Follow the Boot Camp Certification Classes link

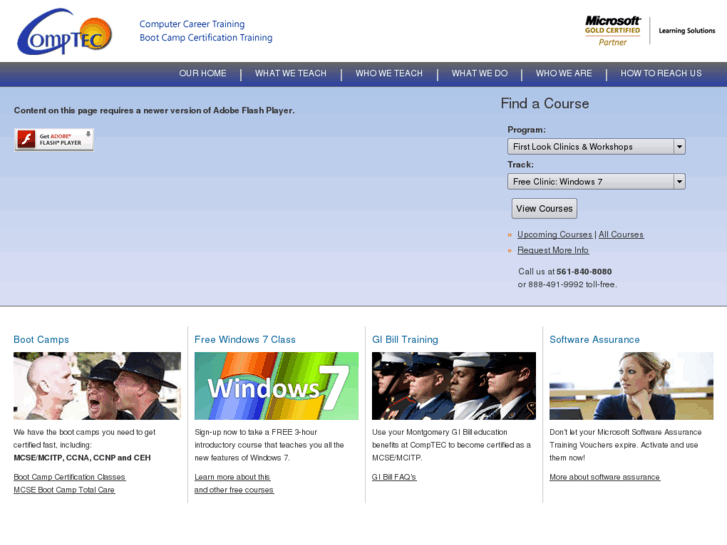(x=70, y=477)
